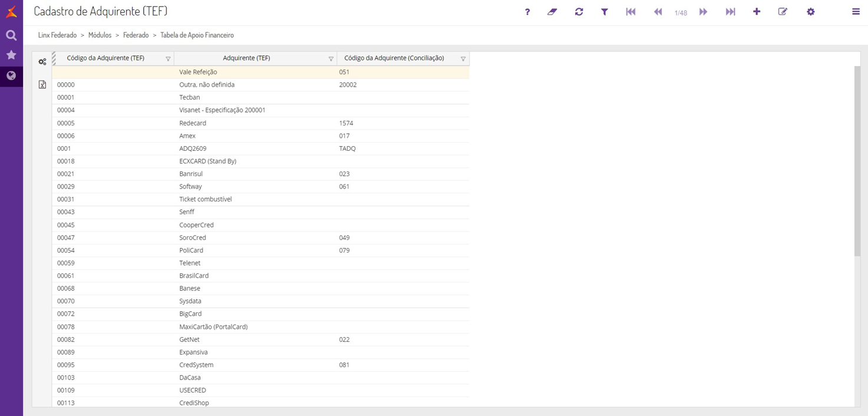Advance to the next record page

[x=703, y=12]
